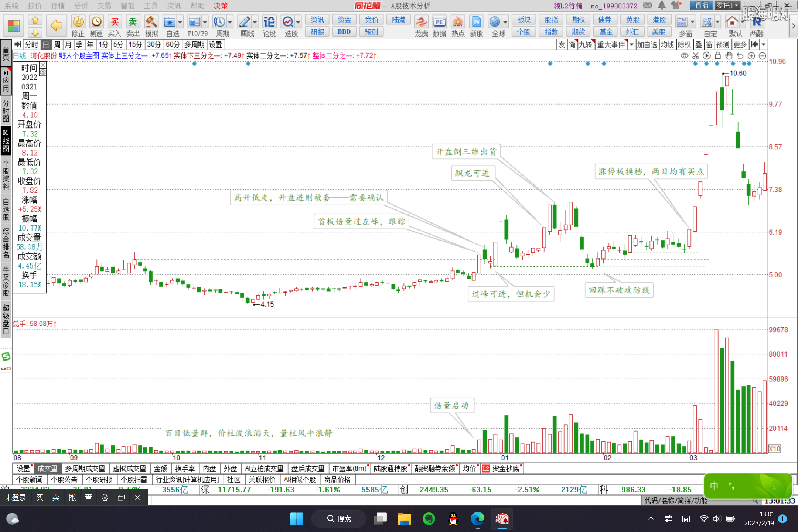Switch chart period to 月 monthly
Screen dimensions: 798x532
[x=68, y=45]
